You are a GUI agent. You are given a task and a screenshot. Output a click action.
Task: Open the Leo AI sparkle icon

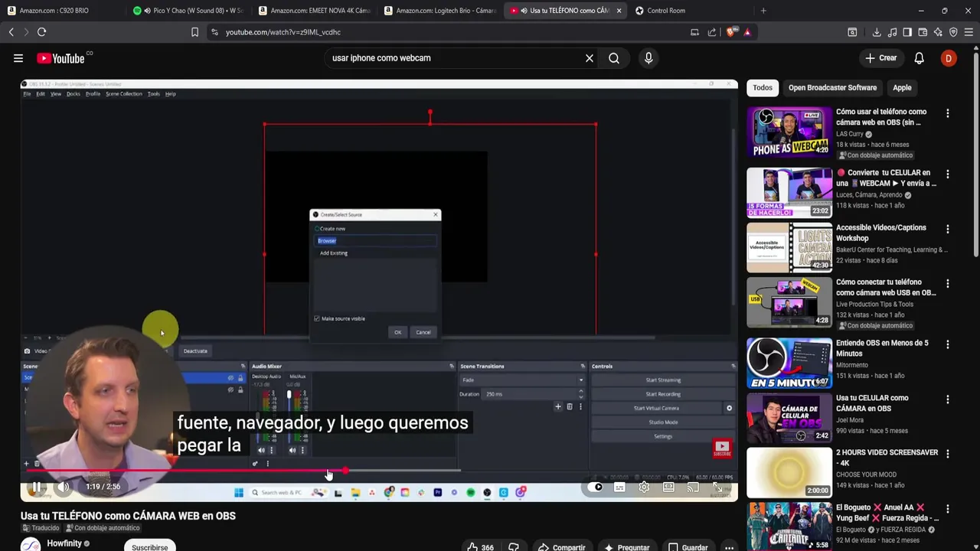(x=938, y=32)
